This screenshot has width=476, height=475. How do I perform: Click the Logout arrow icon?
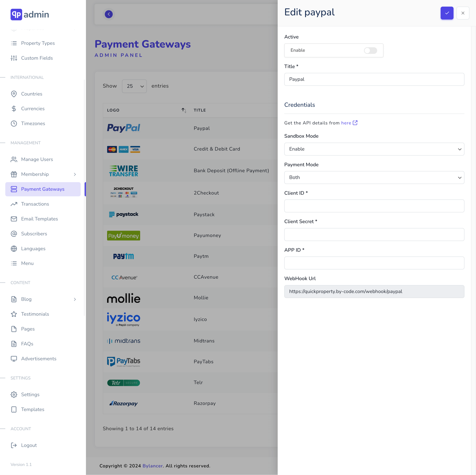(x=14, y=445)
